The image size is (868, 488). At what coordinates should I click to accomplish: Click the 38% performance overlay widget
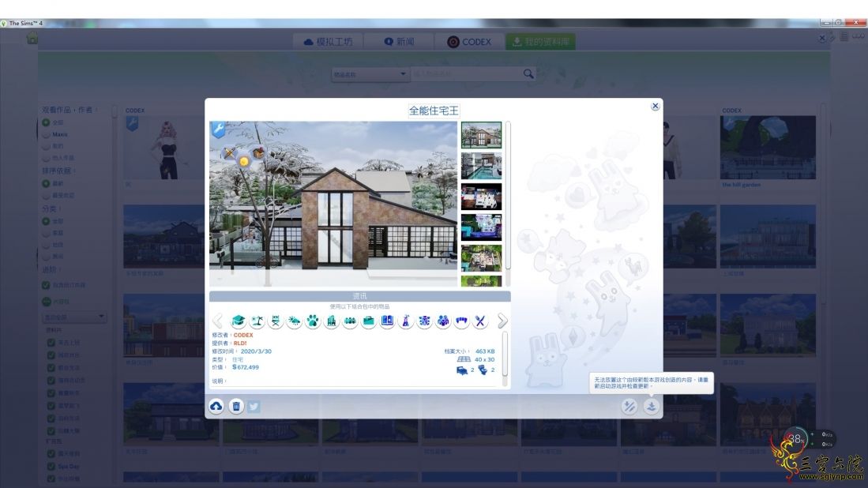point(795,439)
